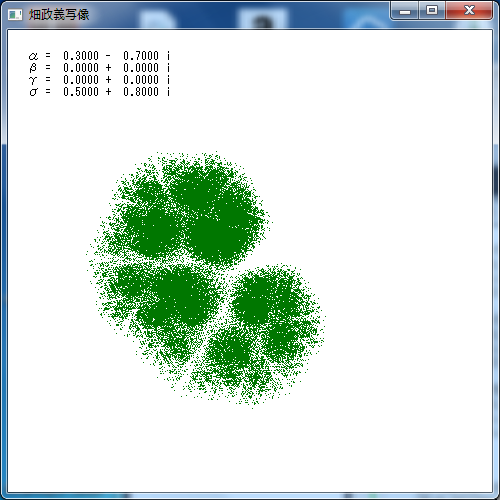Close the 畑政義写像 window
Viewport: 500px width, 500px height.
(x=469, y=11)
